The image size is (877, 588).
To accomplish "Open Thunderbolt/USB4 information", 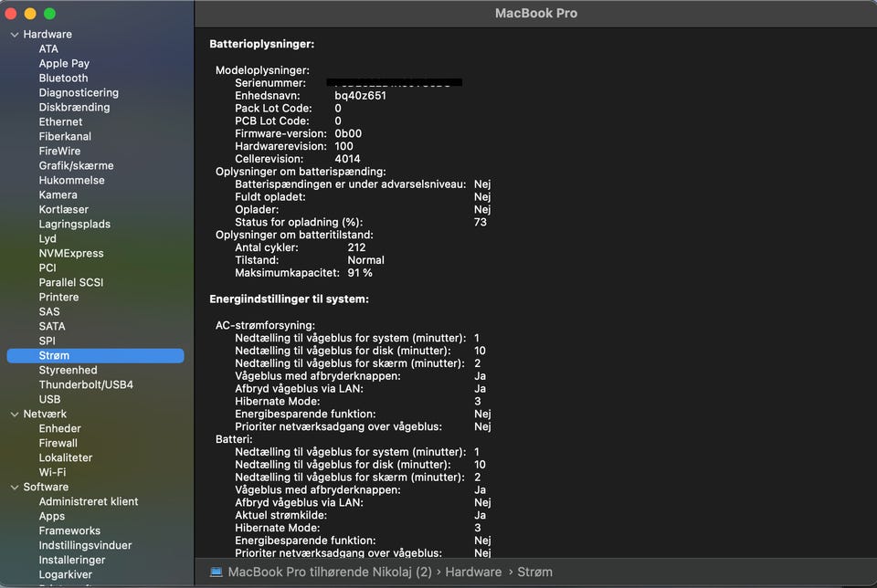I will 86,384.
